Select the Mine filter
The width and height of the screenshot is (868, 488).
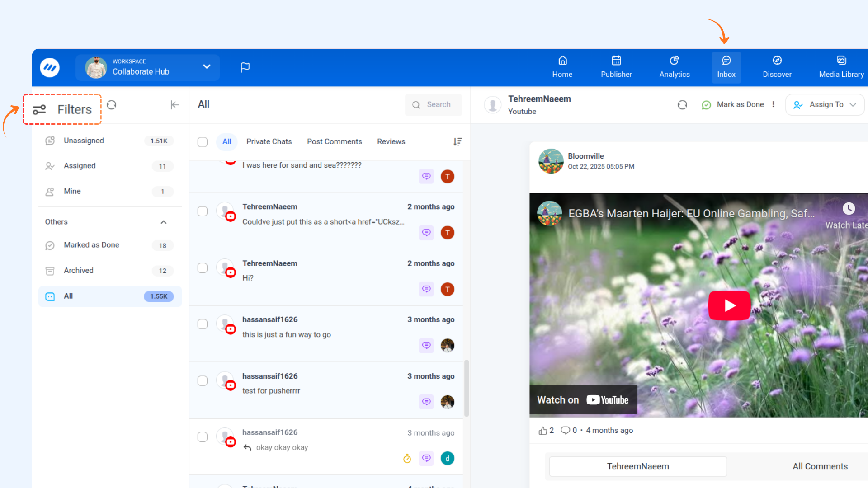coord(110,192)
